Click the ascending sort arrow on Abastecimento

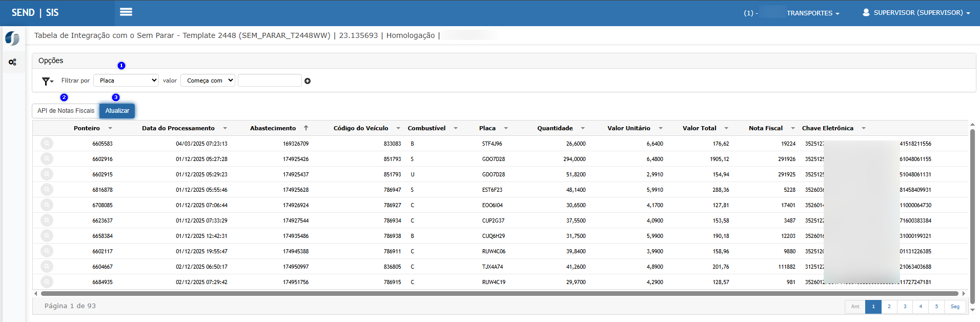click(306, 128)
